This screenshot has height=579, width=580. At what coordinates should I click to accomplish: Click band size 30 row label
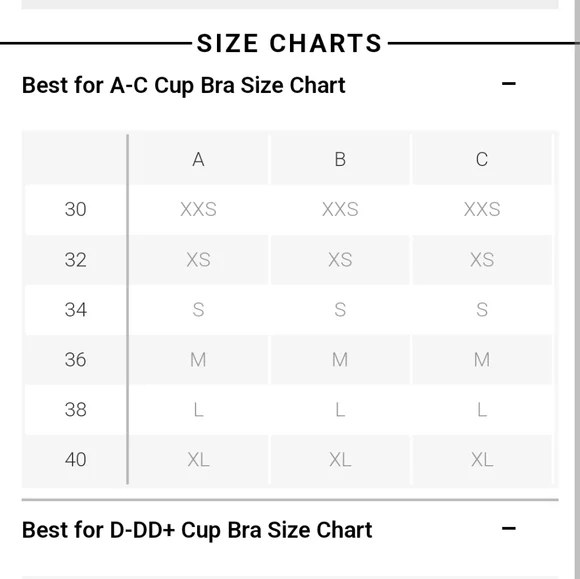pyautogui.click(x=75, y=209)
